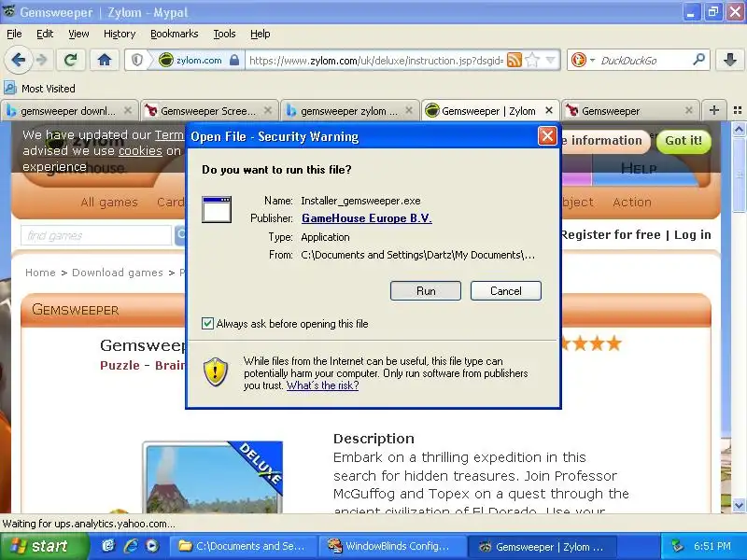The height and width of the screenshot is (560, 747).
Task: Switch to the 'gemsweeper downl...' tab
Action: tap(69, 110)
